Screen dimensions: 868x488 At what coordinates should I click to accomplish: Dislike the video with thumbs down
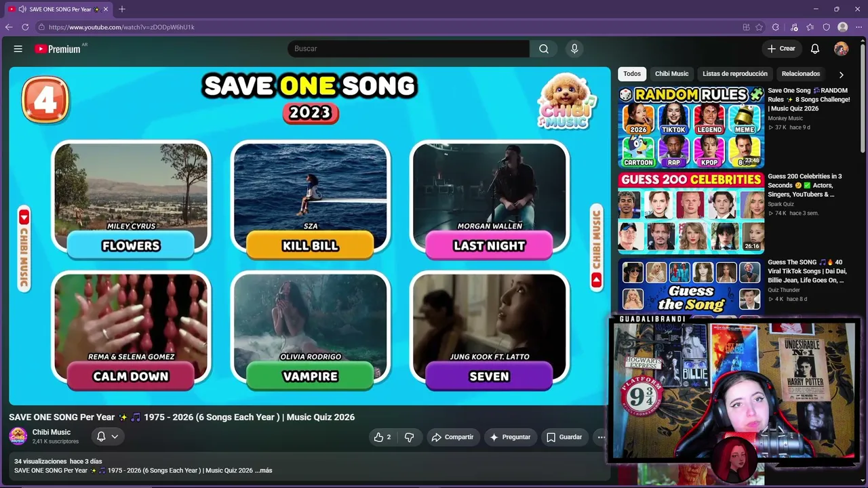[x=409, y=437]
